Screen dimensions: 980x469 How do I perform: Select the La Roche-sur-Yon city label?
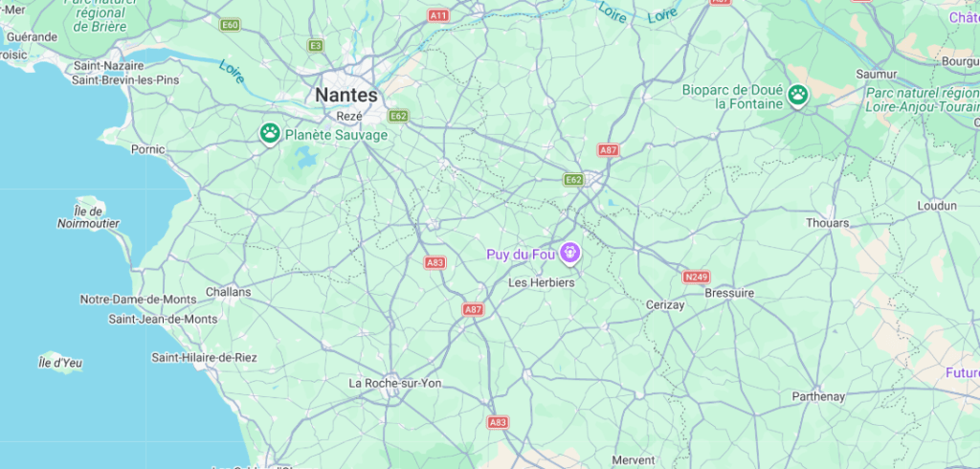[395, 383]
